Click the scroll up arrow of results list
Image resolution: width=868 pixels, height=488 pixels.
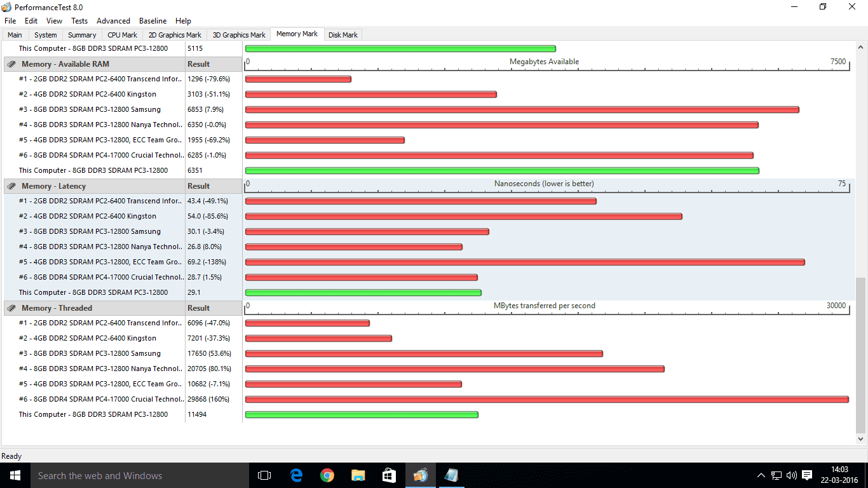click(861, 47)
